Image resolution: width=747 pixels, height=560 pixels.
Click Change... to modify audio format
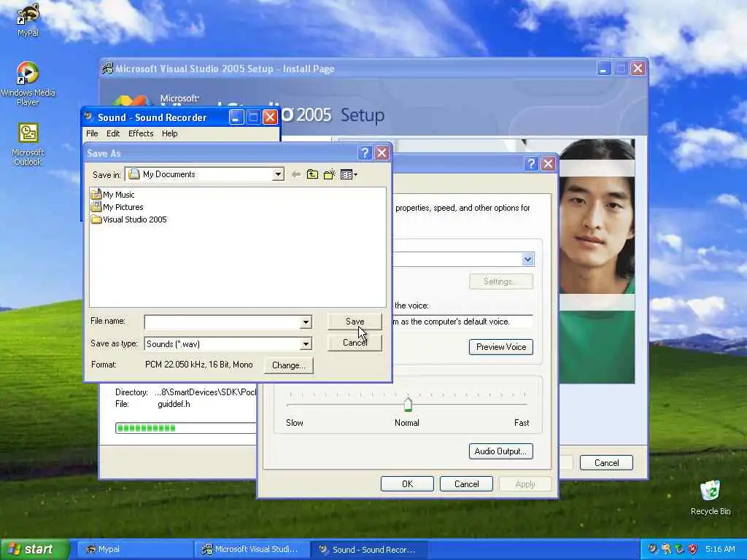pyautogui.click(x=289, y=365)
